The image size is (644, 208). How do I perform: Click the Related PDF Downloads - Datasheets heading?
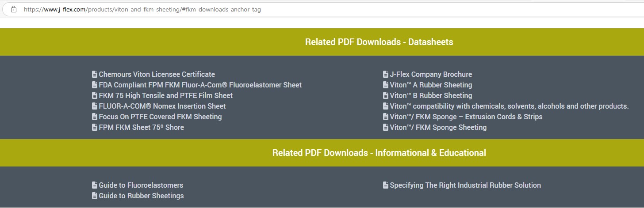click(379, 42)
